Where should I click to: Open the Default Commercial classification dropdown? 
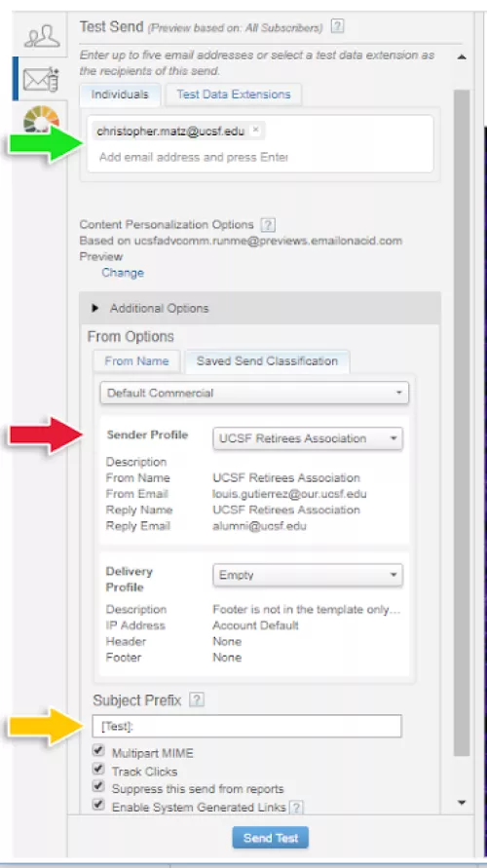pos(254,393)
